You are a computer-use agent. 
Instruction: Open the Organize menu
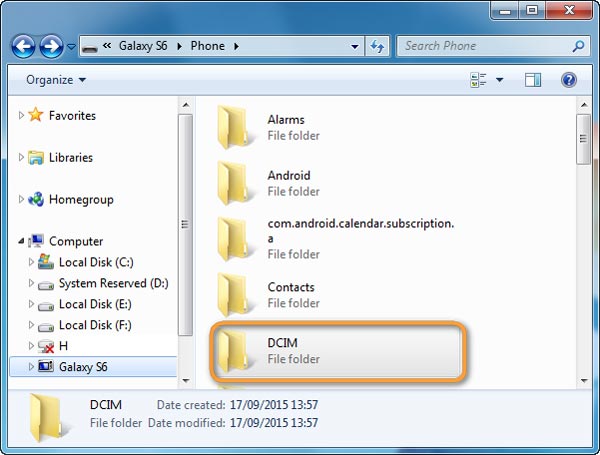pos(56,80)
